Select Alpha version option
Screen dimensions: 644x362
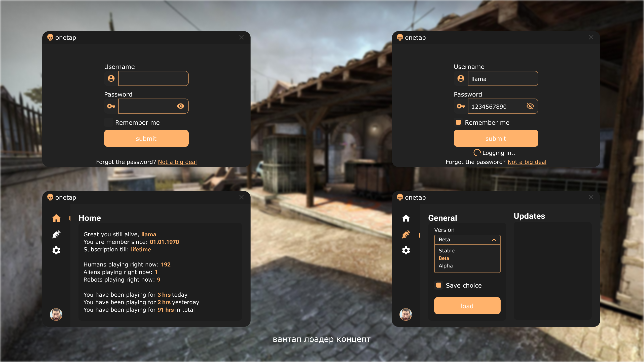[x=446, y=266]
